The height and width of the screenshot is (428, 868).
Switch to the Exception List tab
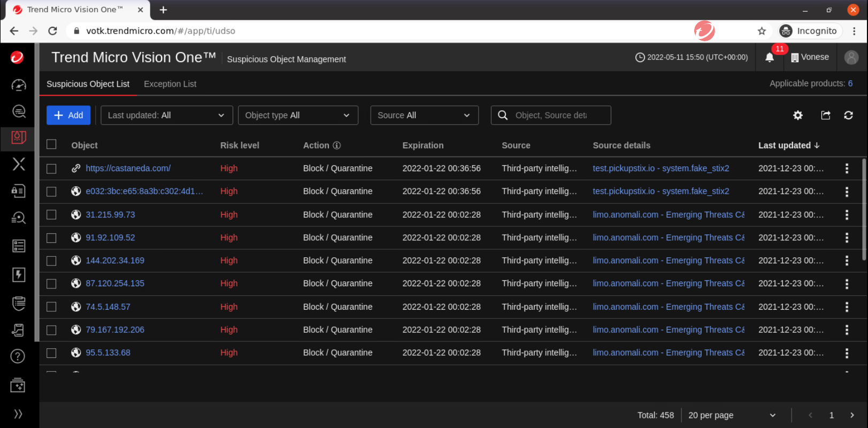170,84
